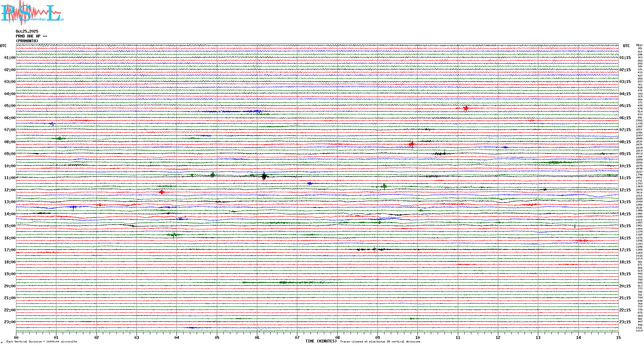
Task: Click the red event on the 12:00 trace
Action: click(x=161, y=192)
